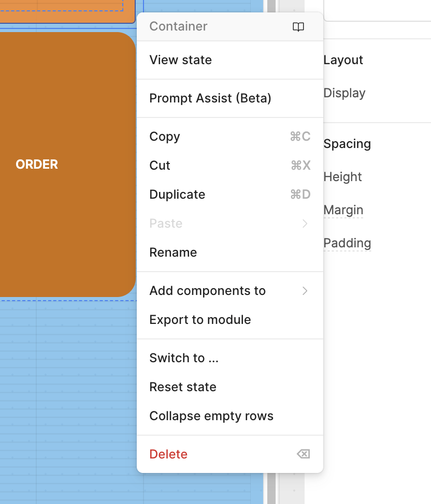
Task: Click the Height spacing label
Action: pos(342,177)
